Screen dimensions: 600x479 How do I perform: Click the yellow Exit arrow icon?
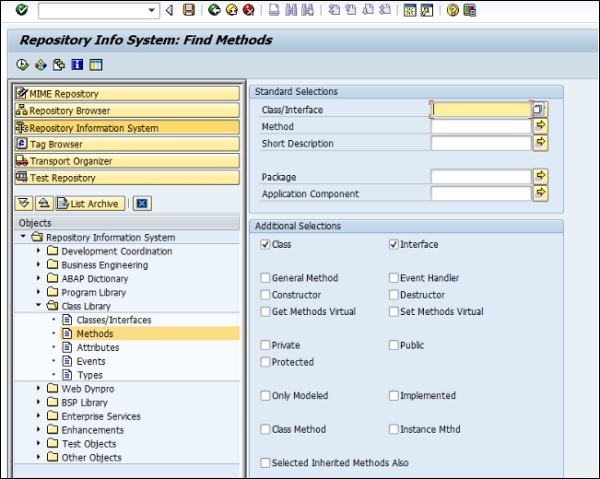coord(232,10)
